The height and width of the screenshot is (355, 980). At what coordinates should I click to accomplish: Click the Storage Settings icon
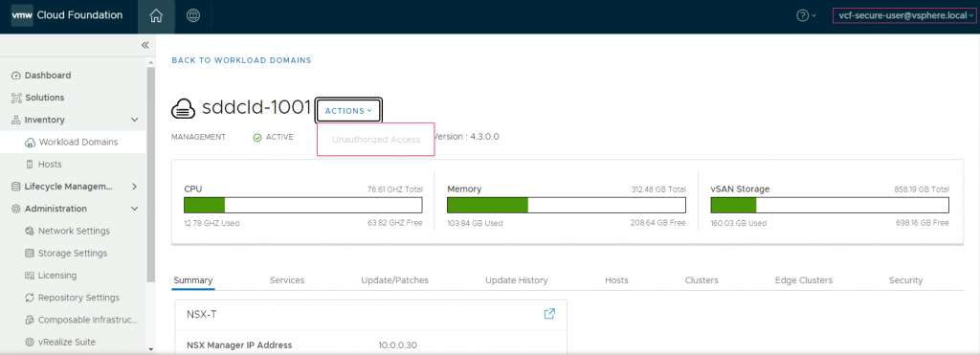pyautogui.click(x=30, y=254)
